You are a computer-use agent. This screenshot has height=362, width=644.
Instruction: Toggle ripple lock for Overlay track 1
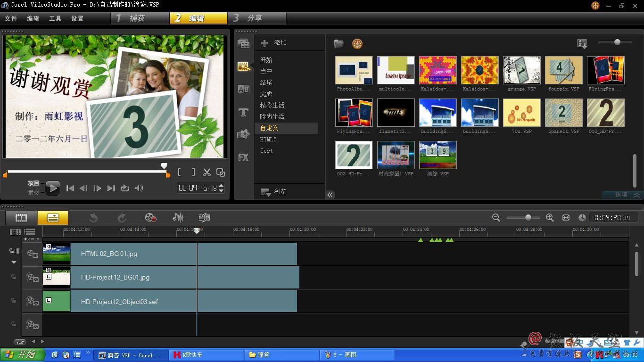14,277
